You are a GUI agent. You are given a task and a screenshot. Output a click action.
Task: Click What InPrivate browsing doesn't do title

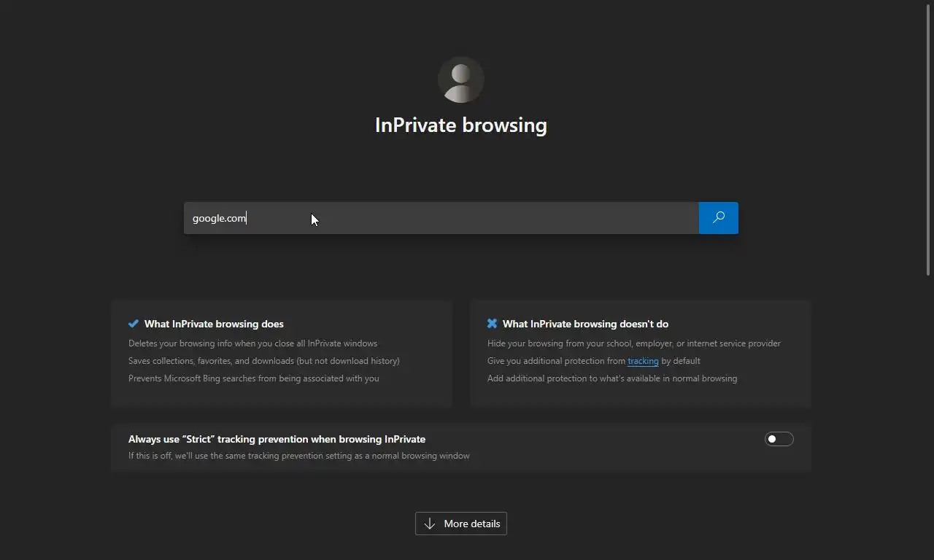585,324
